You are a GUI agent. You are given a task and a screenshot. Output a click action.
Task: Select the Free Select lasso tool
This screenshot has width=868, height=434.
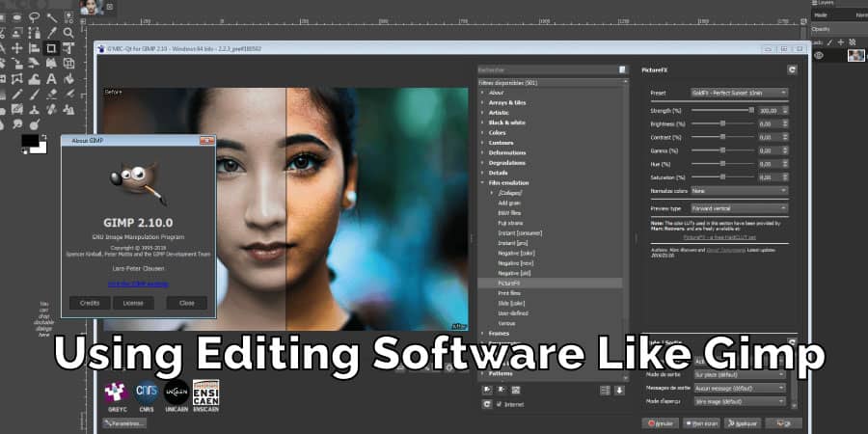click(35, 17)
